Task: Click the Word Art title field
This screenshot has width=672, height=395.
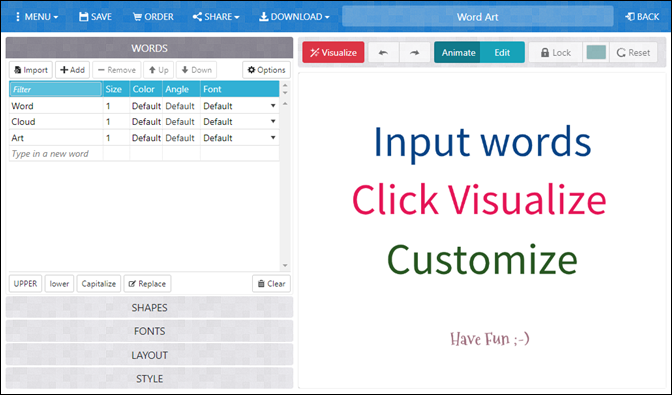Action: (477, 17)
